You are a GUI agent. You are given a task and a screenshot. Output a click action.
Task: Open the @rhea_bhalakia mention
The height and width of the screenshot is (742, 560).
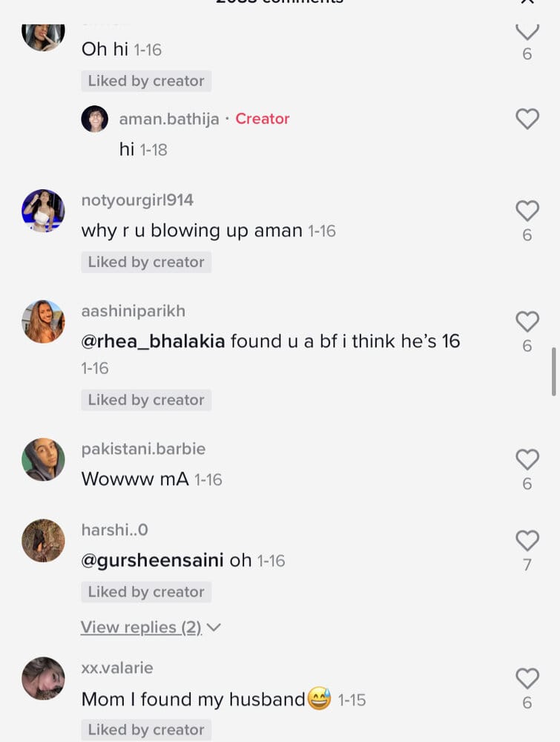click(153, 341)
